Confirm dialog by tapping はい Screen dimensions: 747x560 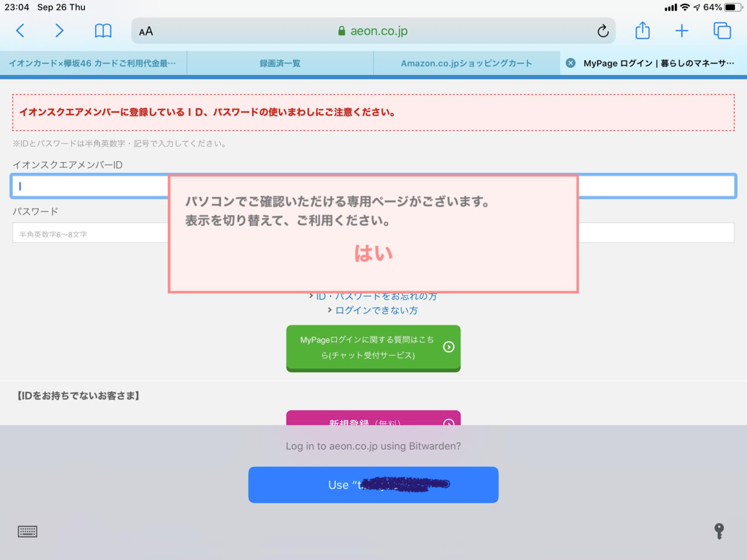click(374, 253)
